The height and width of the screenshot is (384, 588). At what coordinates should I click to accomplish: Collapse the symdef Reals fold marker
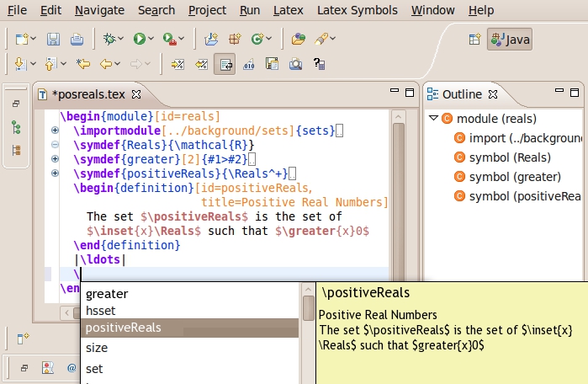[x=55, y=145]
